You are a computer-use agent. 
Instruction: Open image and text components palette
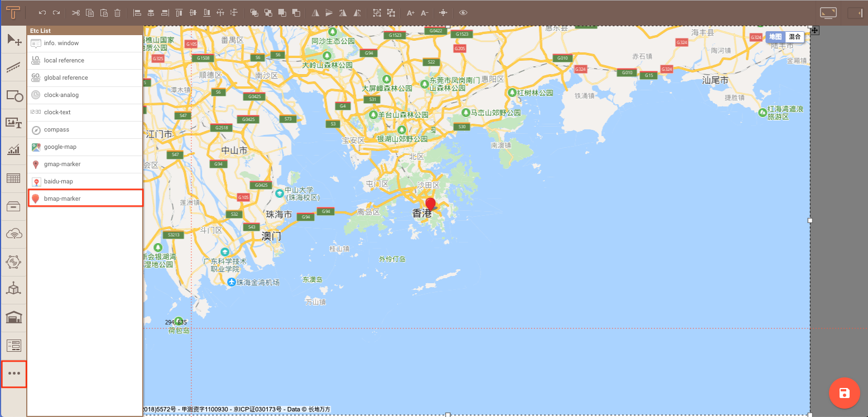coord(14,123)
